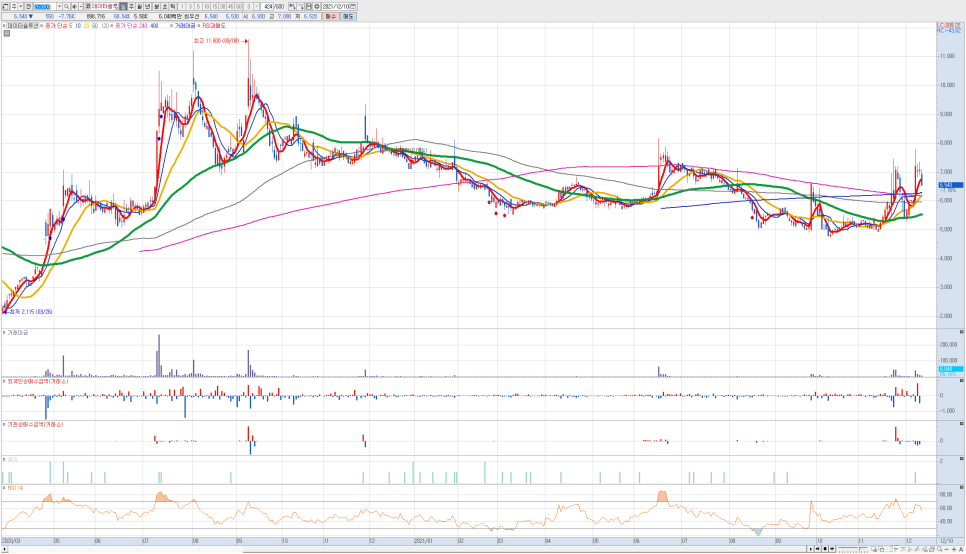This screenshot has height=554, width=966.
Task: Click the current price tag 6,540 on axis
Action: pyautogui.click(x=951, y=185)
